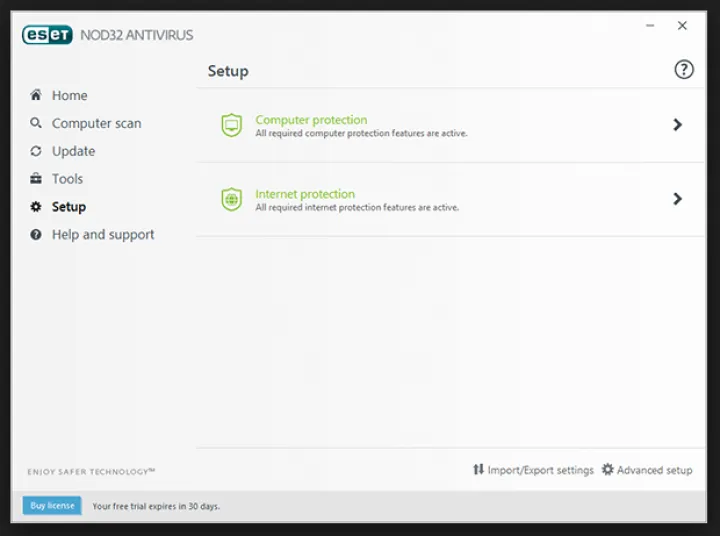Click the Internet protection shield icon
The image size is (720, 536).
coord(231,199)
